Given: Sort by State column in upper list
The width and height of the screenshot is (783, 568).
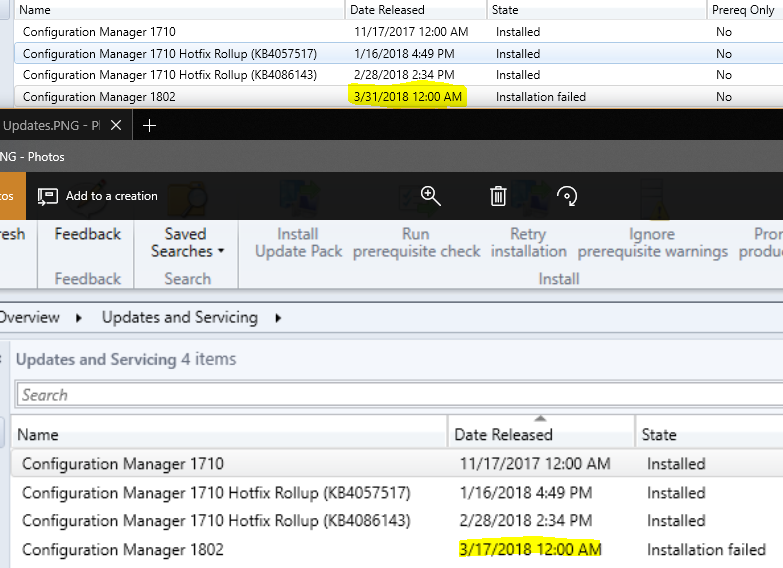Looking at the screenshot, I should (x=596, y=9).
